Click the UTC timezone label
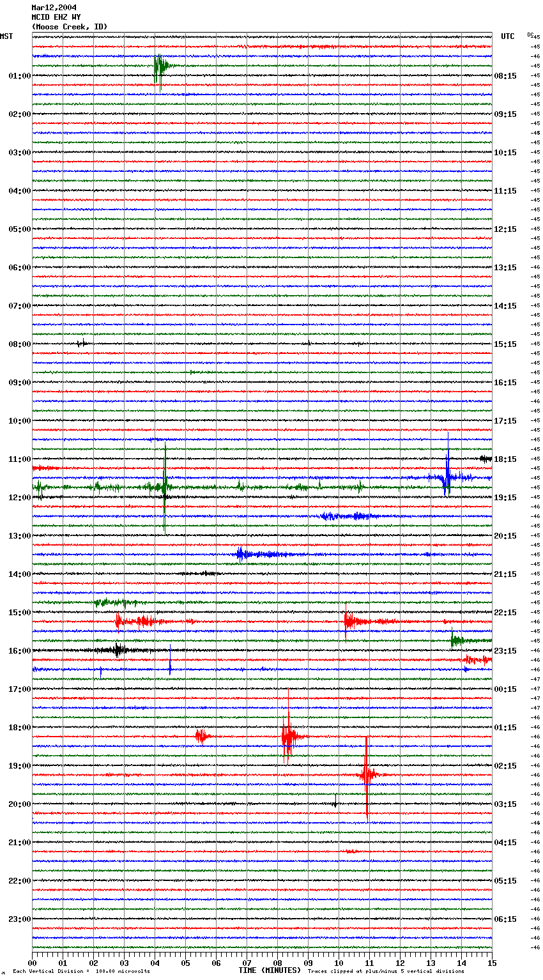 (507, 36)
